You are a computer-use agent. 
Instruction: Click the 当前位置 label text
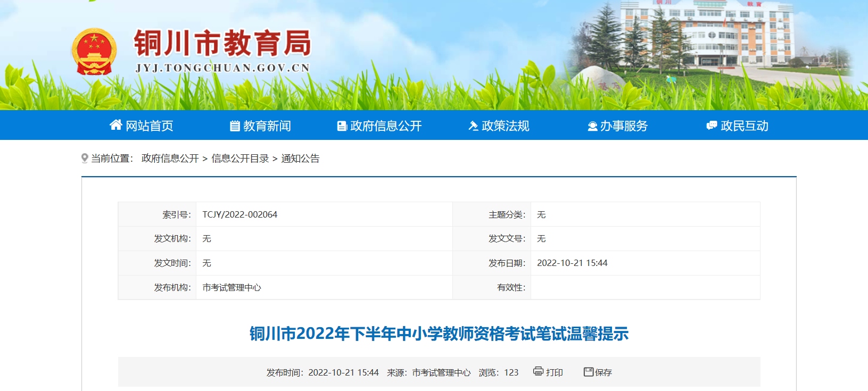click(x=112, y=159)
